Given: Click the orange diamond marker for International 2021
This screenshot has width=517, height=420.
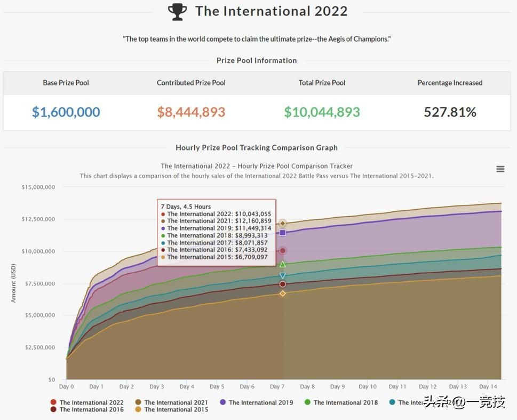Looking at the screenshot, I should 282,223.
